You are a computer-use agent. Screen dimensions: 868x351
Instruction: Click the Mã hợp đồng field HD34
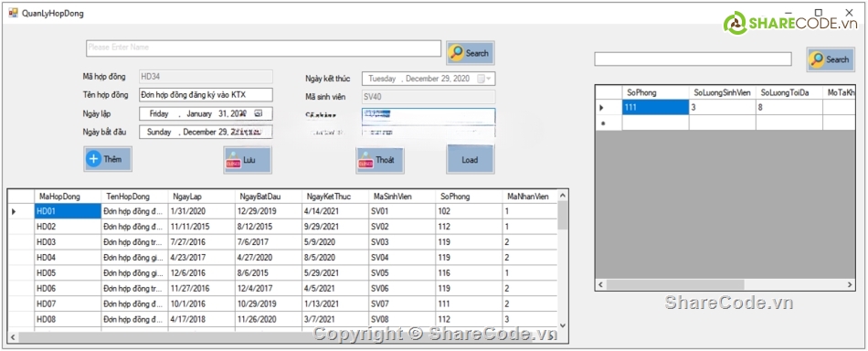[x=206, y=77]
